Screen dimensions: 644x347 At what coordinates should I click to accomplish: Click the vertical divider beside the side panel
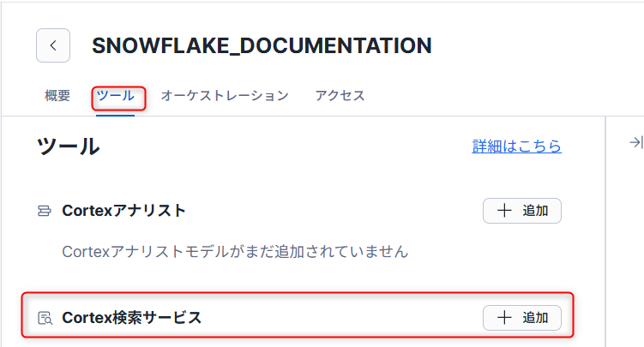[x=606, y=231]
